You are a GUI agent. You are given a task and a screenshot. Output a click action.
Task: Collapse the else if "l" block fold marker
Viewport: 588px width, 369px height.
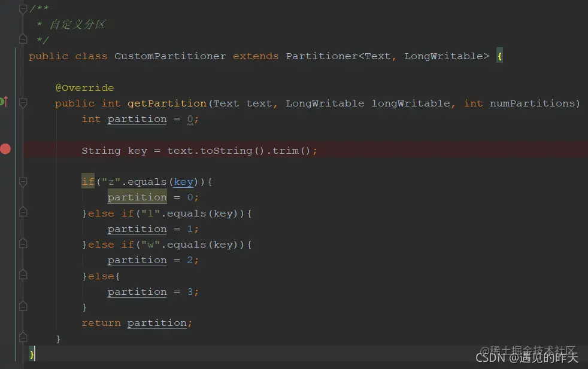pyautogui.click(x=23, y=212)
